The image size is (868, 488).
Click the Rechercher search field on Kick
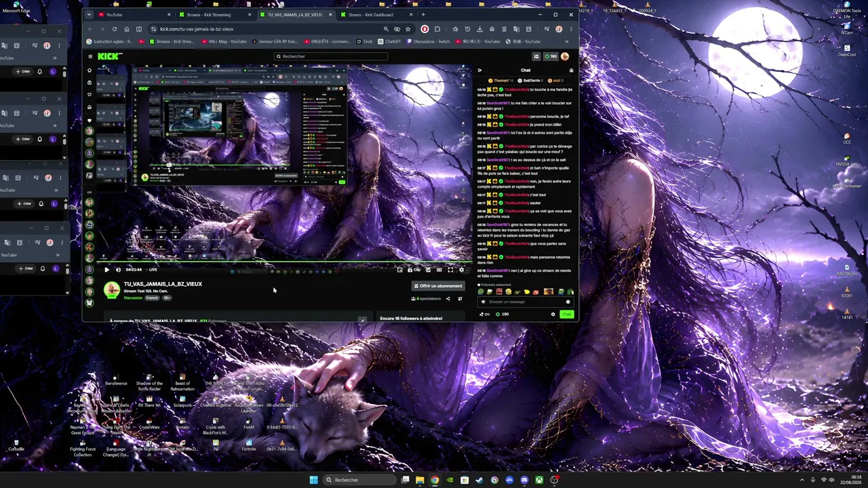tap(330, 56)
